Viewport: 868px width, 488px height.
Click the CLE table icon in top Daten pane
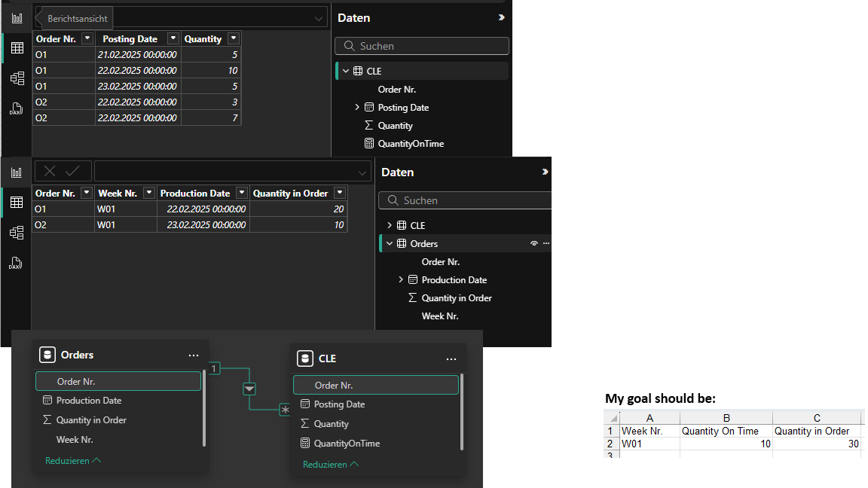[x=358, y=71]
